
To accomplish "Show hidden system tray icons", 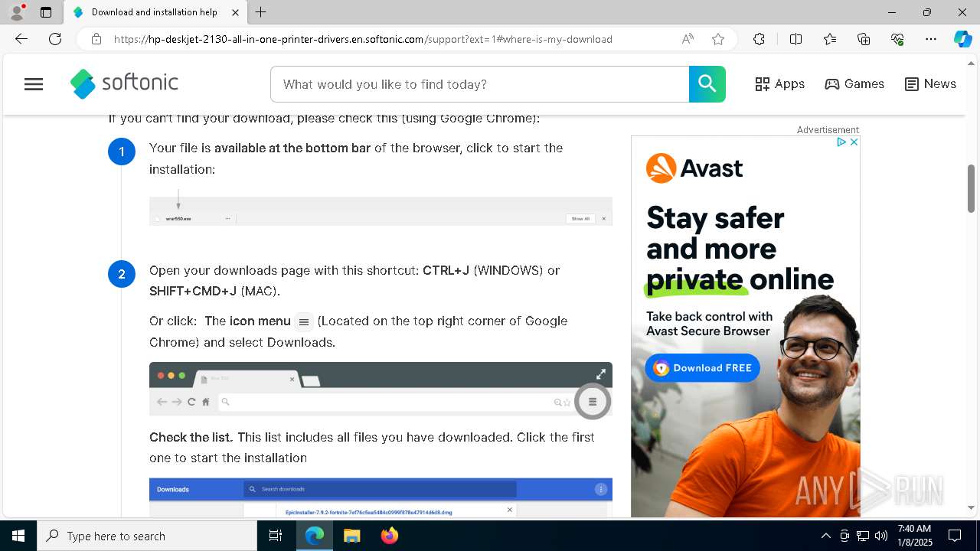I will tap(825, 536).
